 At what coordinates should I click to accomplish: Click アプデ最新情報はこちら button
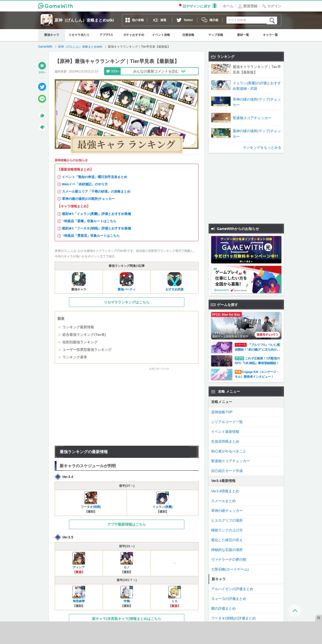click(127, 524)
